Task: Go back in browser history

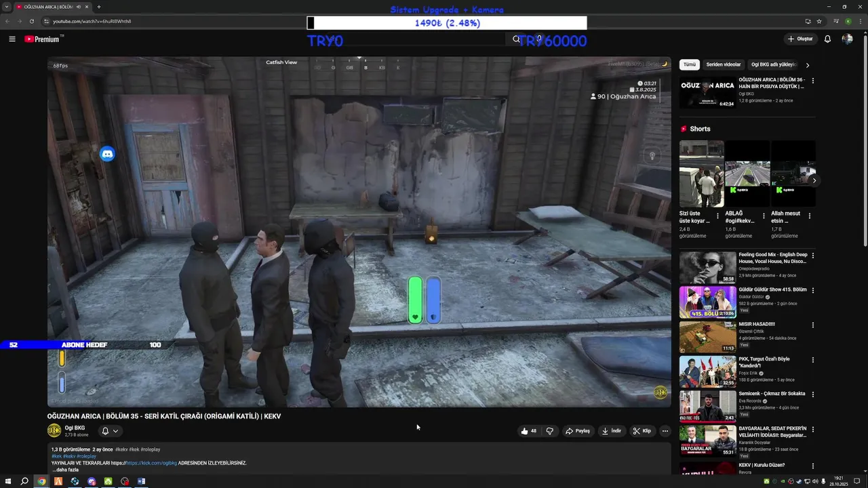Action: (7, 21)
